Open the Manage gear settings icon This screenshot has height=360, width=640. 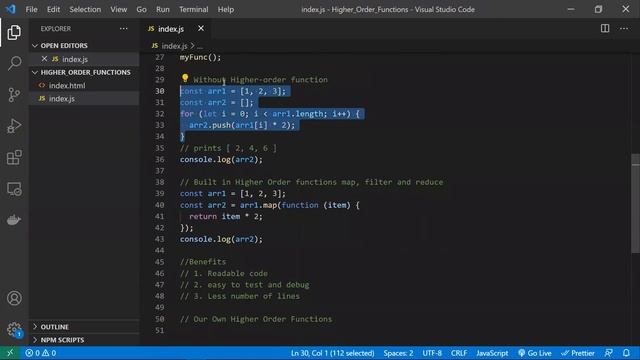click(x=14, y=329)
